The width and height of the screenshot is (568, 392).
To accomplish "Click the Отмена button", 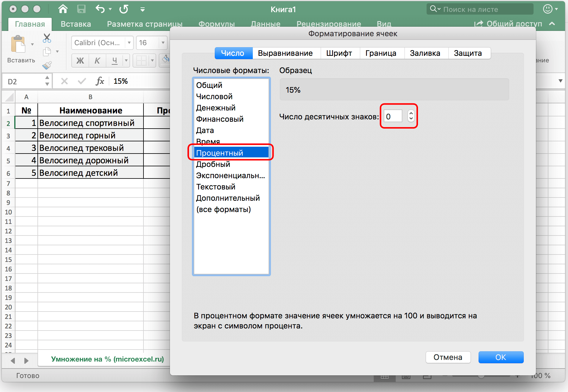I will (448, 357).
